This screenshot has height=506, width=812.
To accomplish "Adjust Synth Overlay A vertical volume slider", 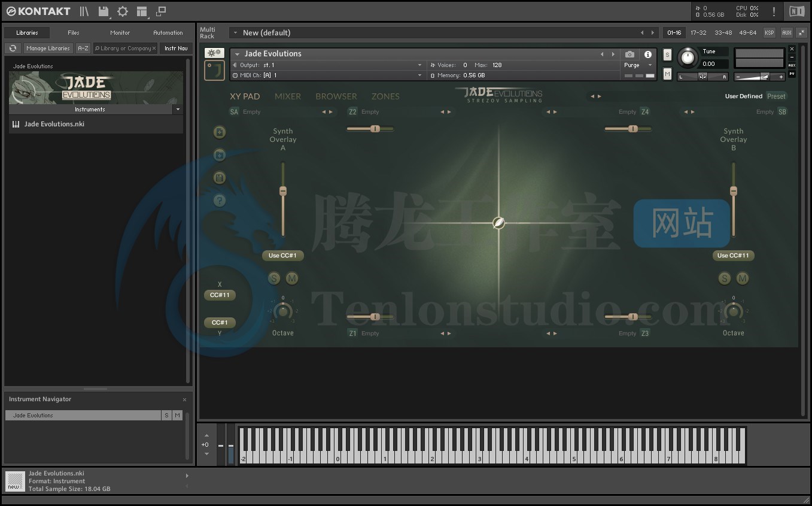I will [x=283, y=191].
